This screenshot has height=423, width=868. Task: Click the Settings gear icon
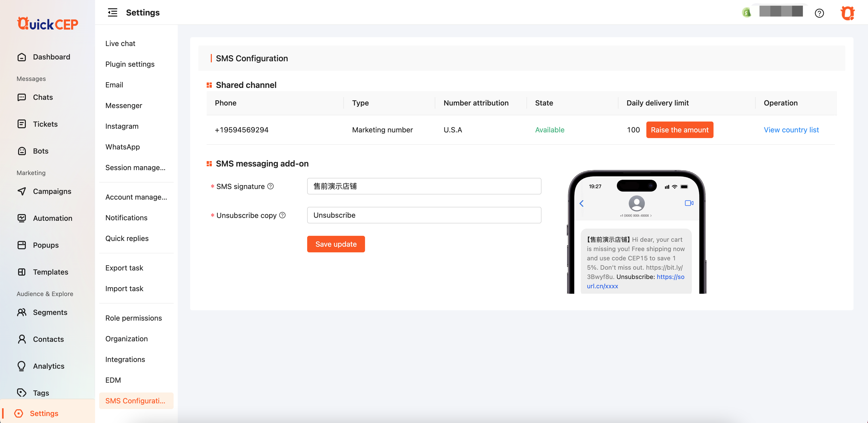pyautogui.click(x=19, y=413)
